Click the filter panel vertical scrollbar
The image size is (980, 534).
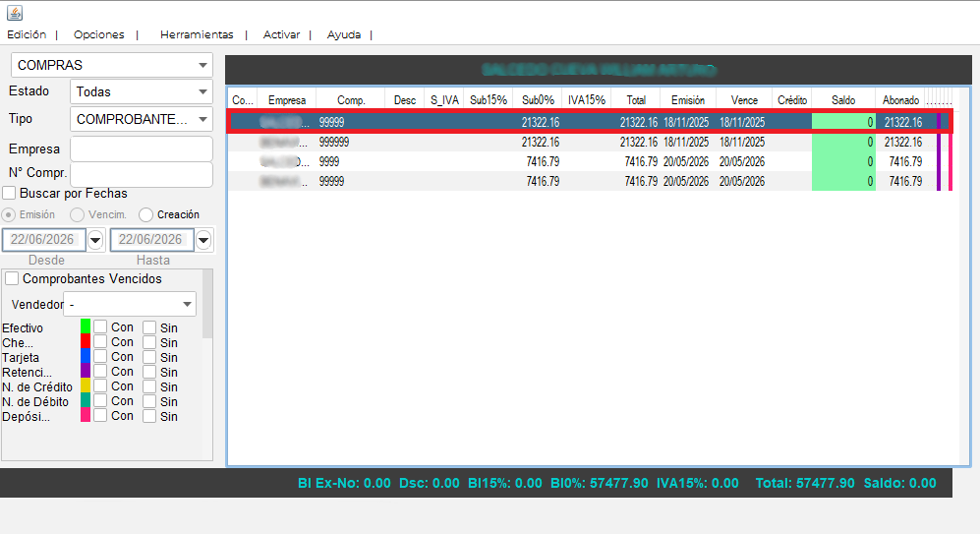tap(207, 304)
